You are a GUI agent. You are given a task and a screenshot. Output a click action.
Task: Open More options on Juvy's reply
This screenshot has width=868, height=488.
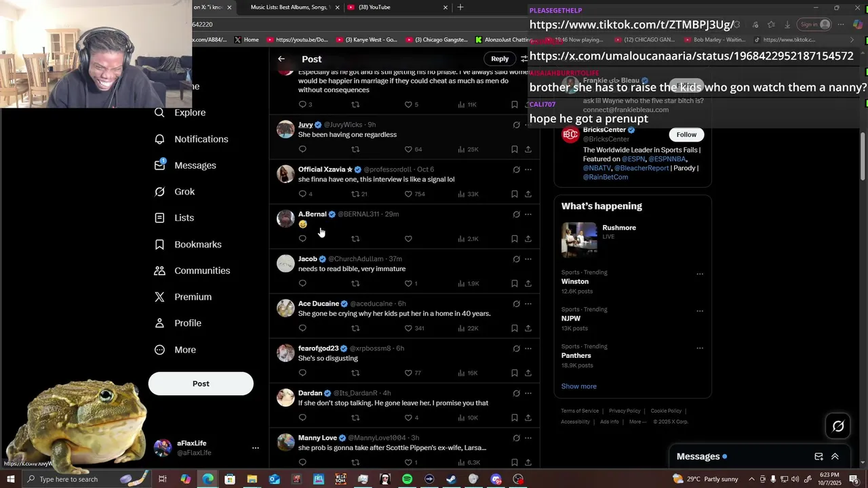click(x=528, y=125)
